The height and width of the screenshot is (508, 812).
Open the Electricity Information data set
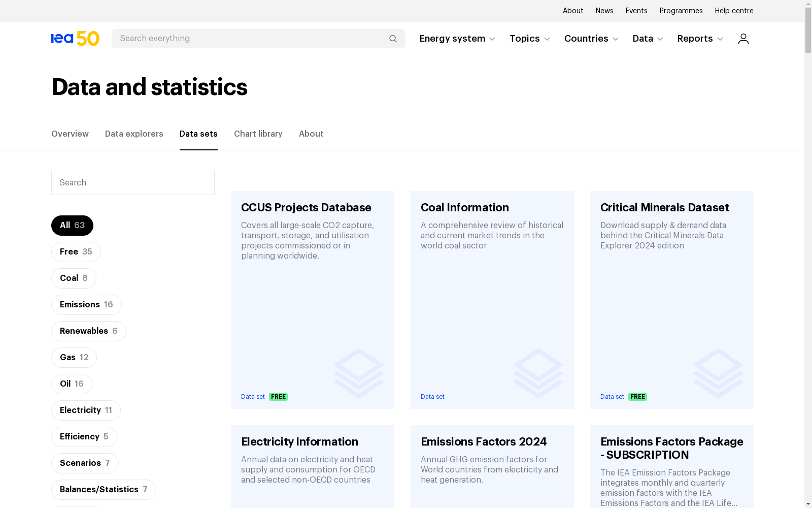click(x=299, y=441)
